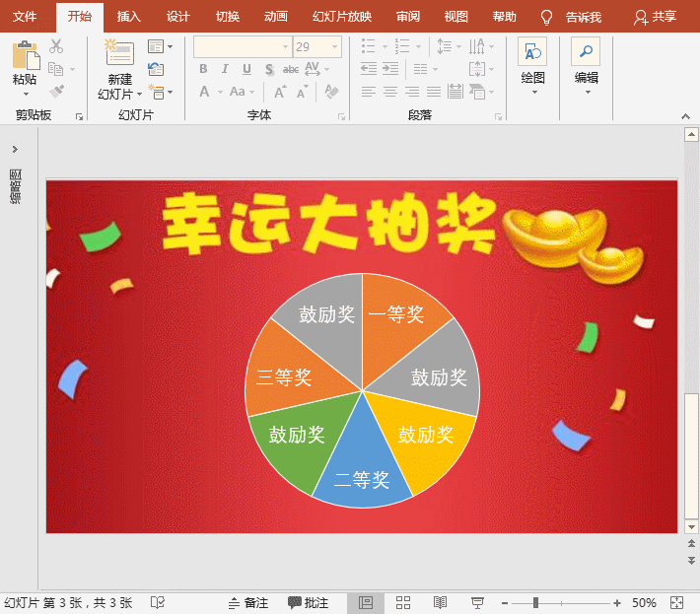The height and width of the screenshot is (614, 700).
Task: Click the text direction icon
Action: point(477,46)
